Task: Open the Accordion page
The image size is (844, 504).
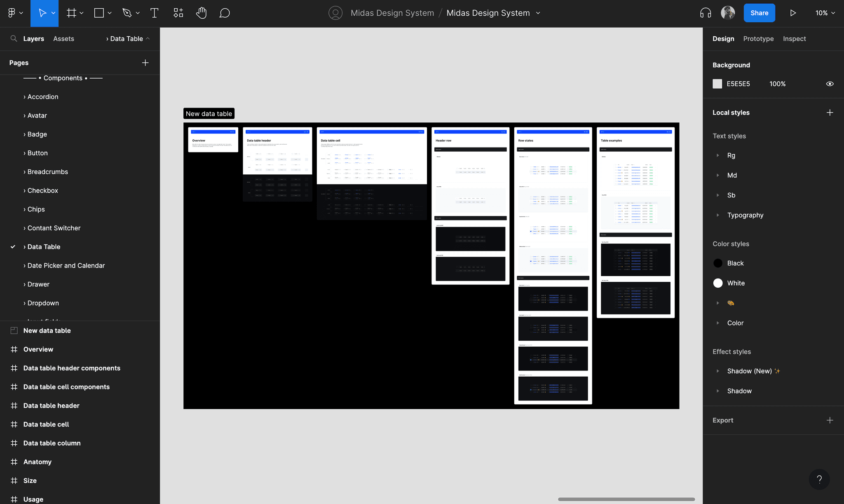Action: (x=43, y=97)
